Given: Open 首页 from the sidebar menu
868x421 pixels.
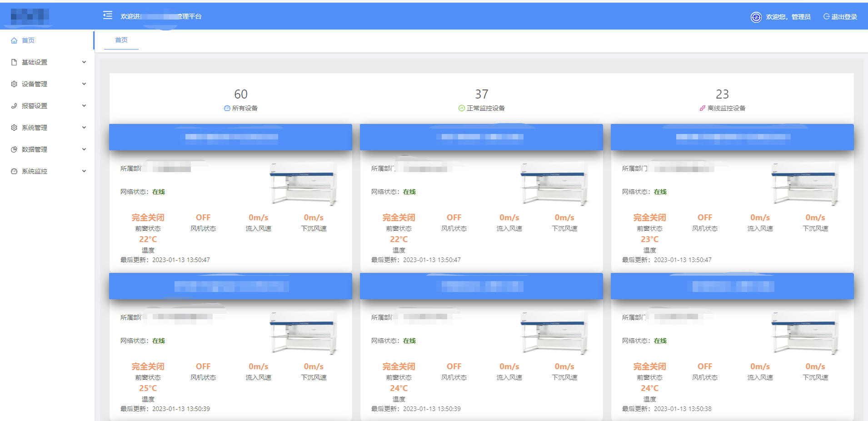Looking at the screenshot, I should click(x=28, y=40).
